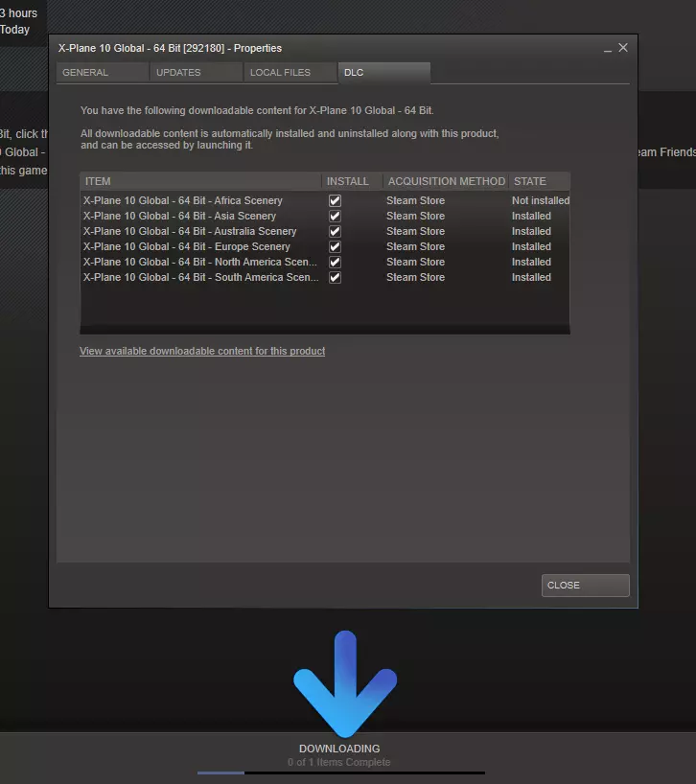Go to the Local Files tab
Image resolution: width=696 pixels, height=784 pixels.
coord(290,73)
